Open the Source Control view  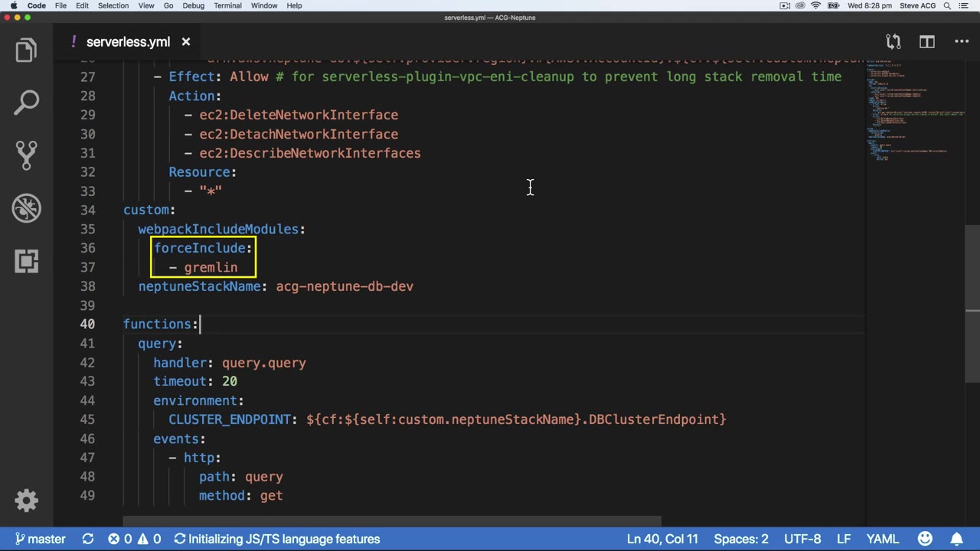[26, 155]
